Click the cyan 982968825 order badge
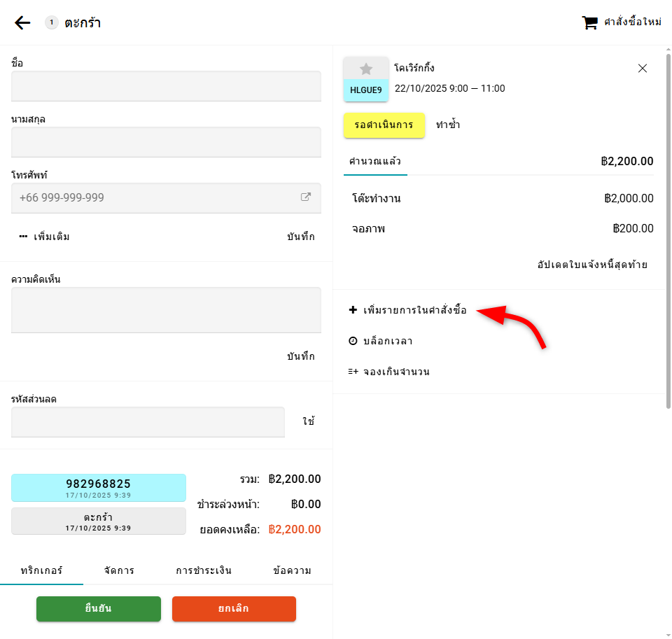The height and width of the screenshot is (639, 672). pyautogui.click(x=99, y=487)
